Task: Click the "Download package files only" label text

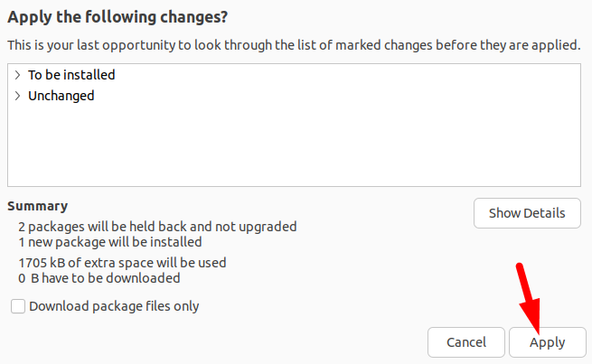Action: point(114,306)
